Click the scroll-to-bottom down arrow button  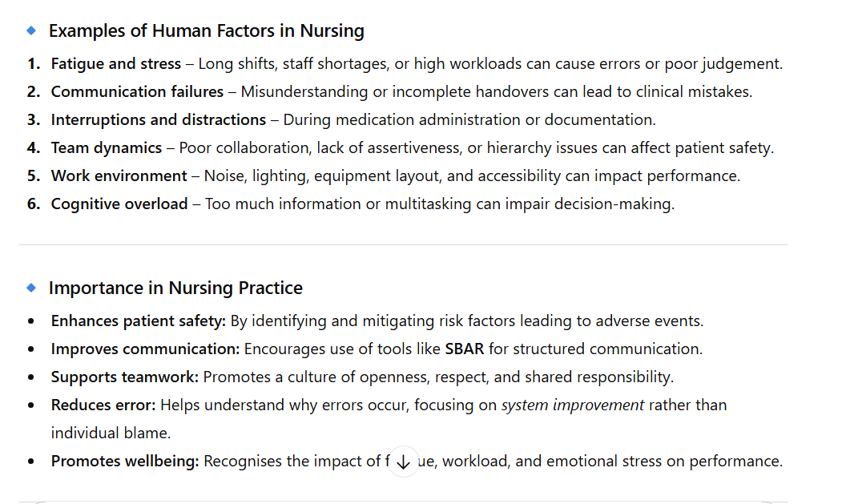[403, 462]
